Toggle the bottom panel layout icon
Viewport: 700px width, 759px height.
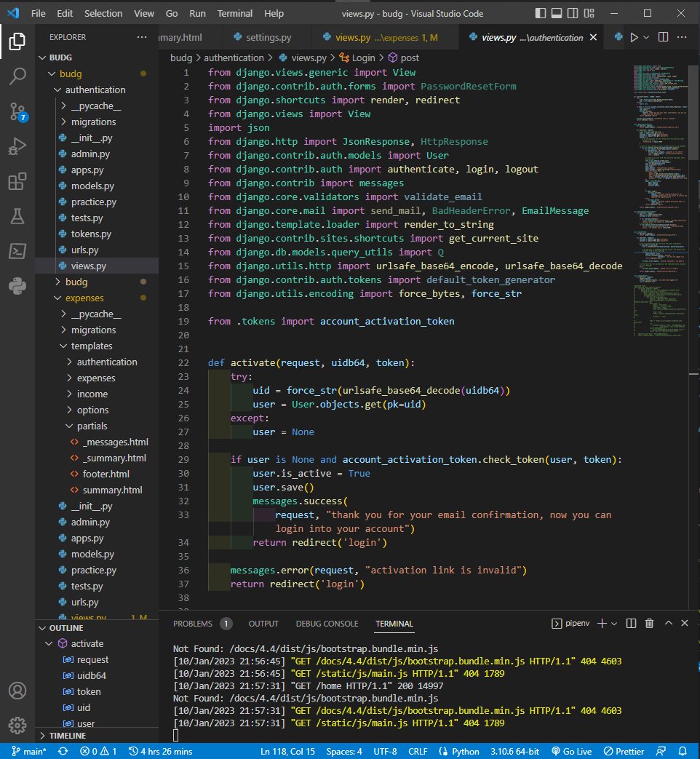pos(556,14)
